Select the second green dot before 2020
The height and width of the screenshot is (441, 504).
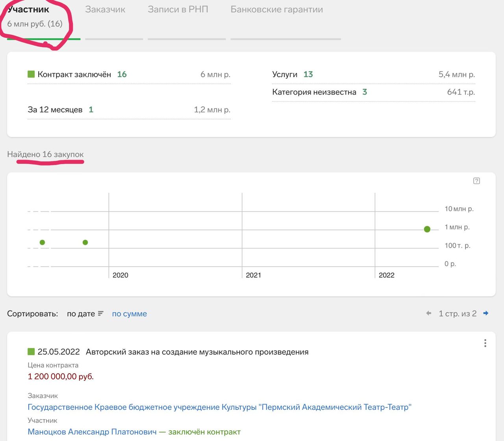tap(85, 242)
